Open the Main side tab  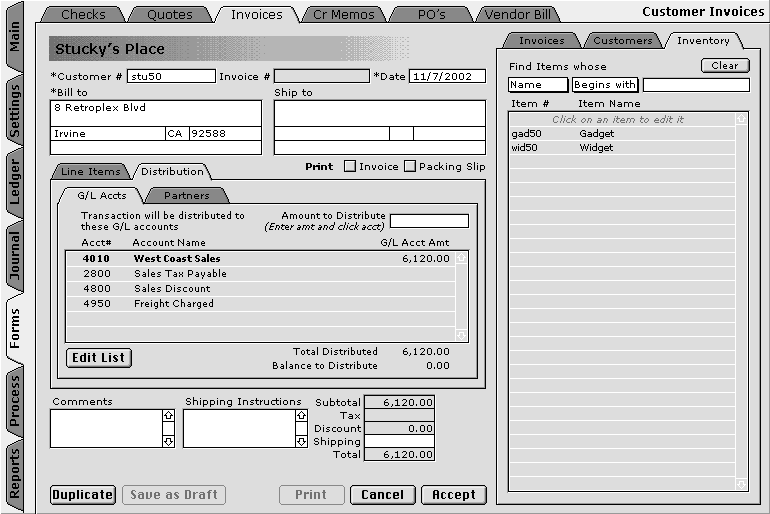click(x=15, y=36)
